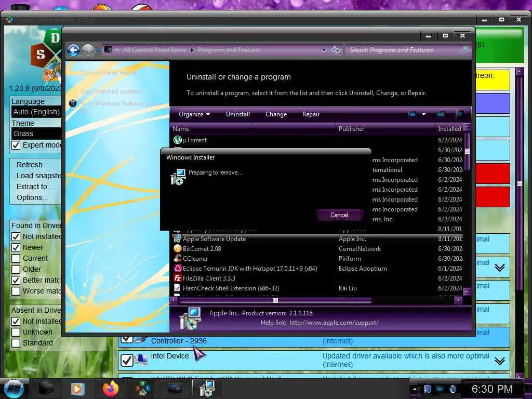532x399 pixels.
Task: Click Load snapshot in the side panel
Action: click(38, 176)
